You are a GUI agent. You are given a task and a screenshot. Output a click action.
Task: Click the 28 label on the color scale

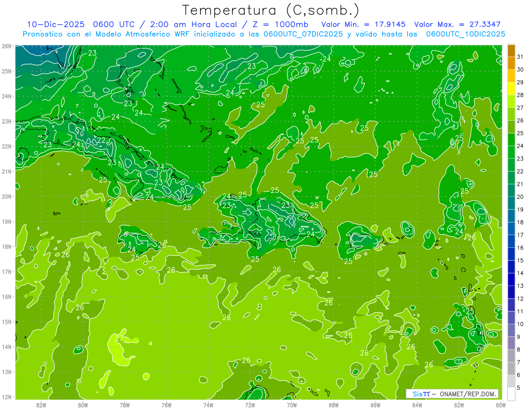520,95
